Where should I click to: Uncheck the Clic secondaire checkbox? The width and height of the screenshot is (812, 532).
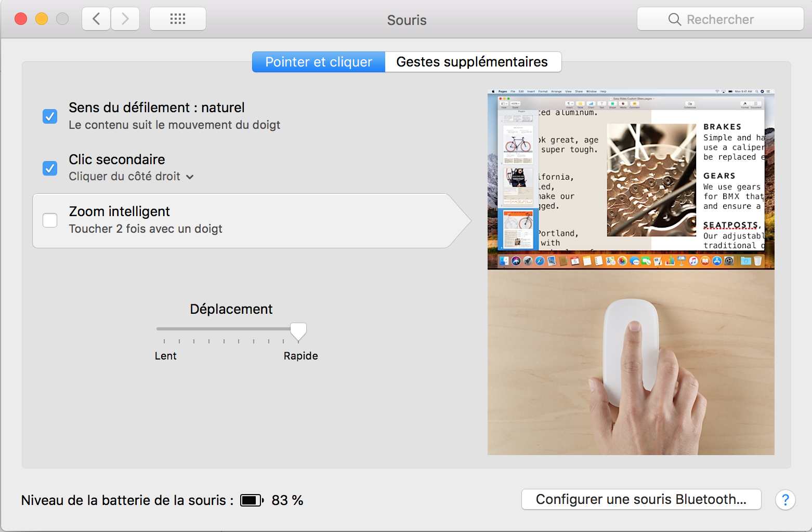(50, 168)
